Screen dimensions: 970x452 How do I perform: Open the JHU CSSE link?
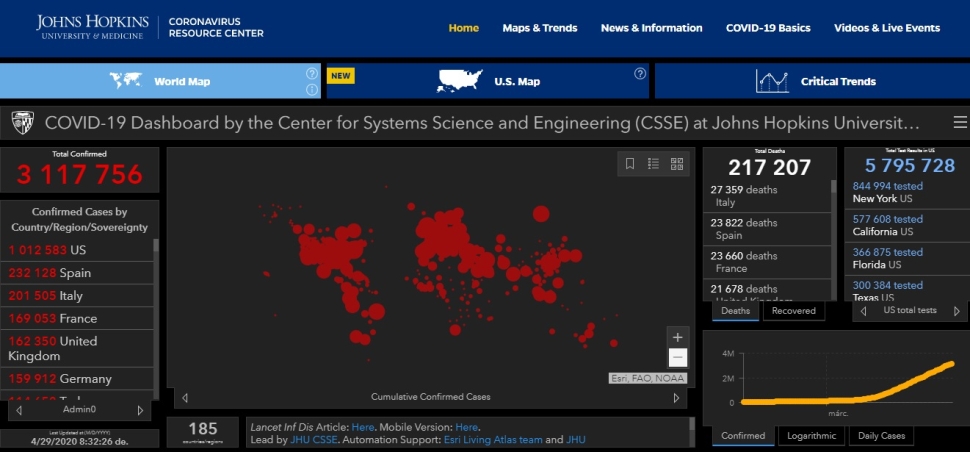tap(314, 440)
